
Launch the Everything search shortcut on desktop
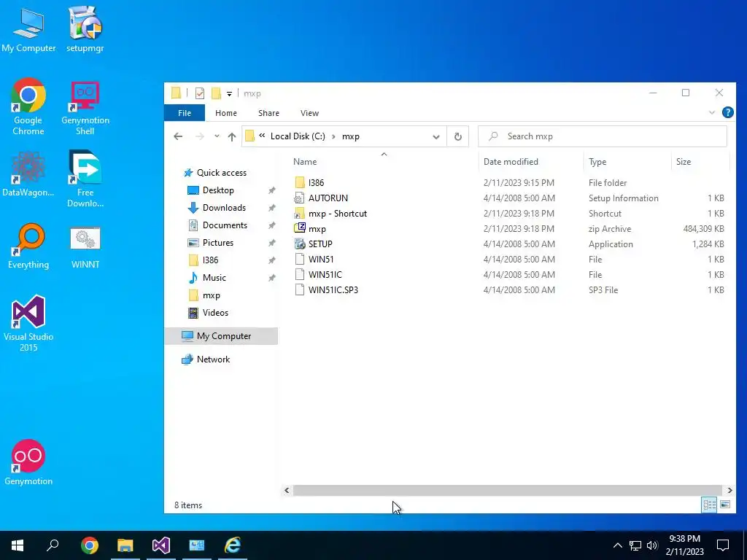tap(28, 246)
